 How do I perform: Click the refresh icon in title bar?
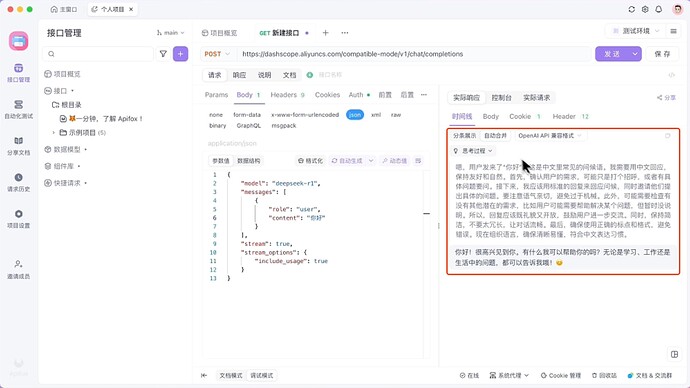click(631, 9)
